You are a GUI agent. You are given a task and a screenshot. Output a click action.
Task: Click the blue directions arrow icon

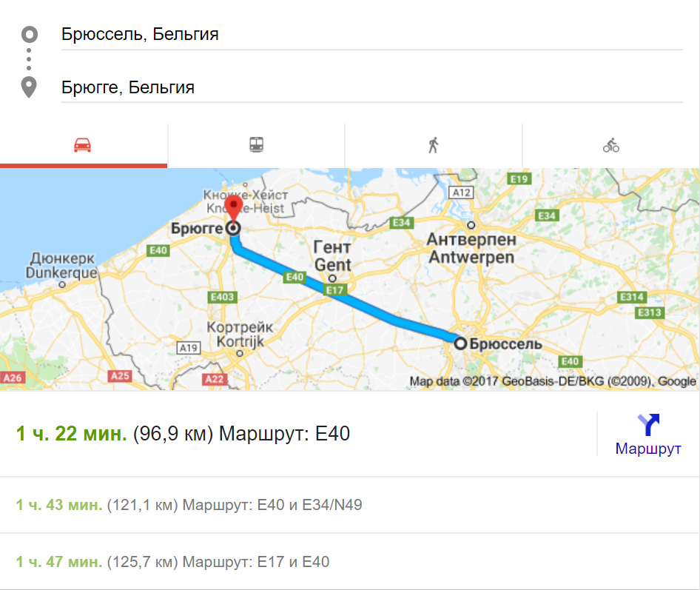(x=648, y=425)
